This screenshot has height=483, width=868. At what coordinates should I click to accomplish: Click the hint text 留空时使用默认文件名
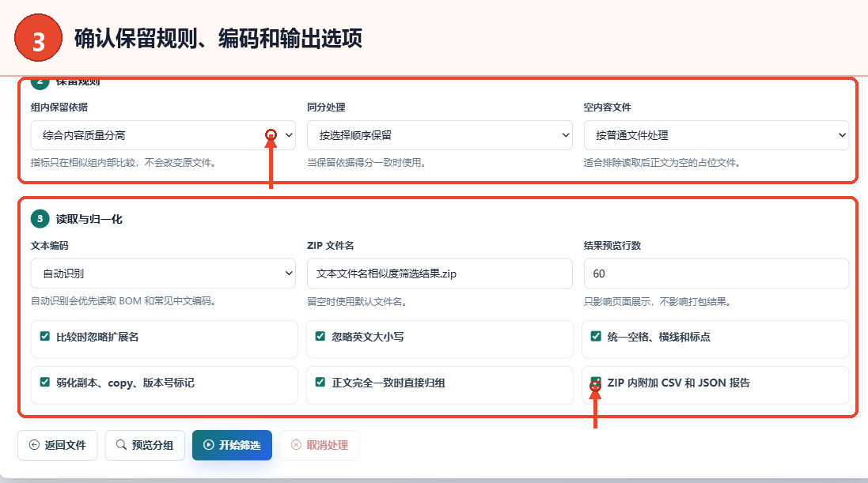click(x=358, y=301)
